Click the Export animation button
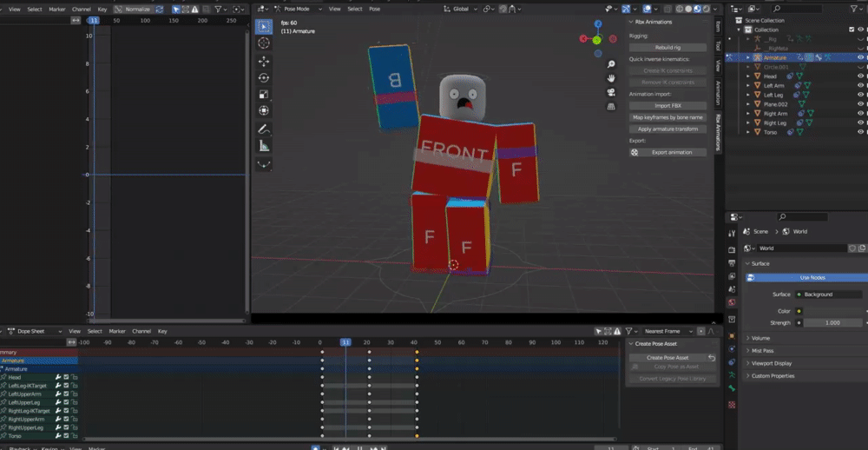 (x=667, y=152)
